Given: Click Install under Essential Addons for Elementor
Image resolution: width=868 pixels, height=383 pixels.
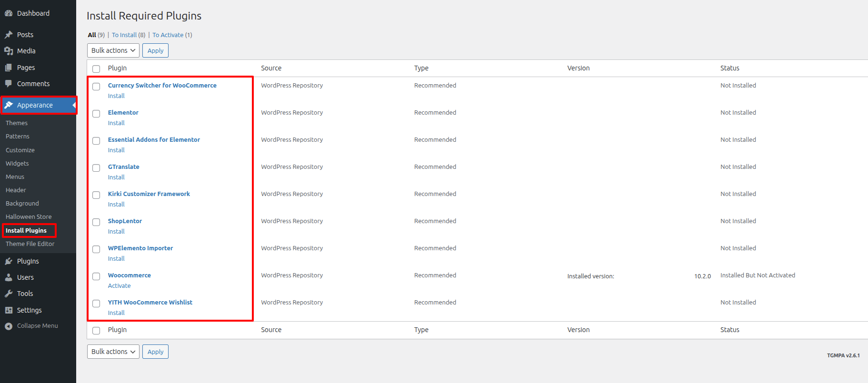Looking at the screenshot, I should 116,150.
